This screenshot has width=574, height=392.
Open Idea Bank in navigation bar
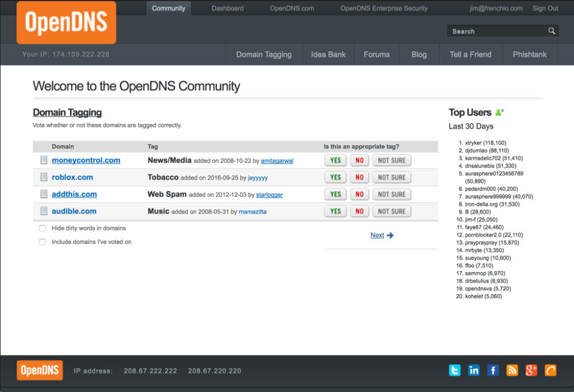tap(328, 54)
